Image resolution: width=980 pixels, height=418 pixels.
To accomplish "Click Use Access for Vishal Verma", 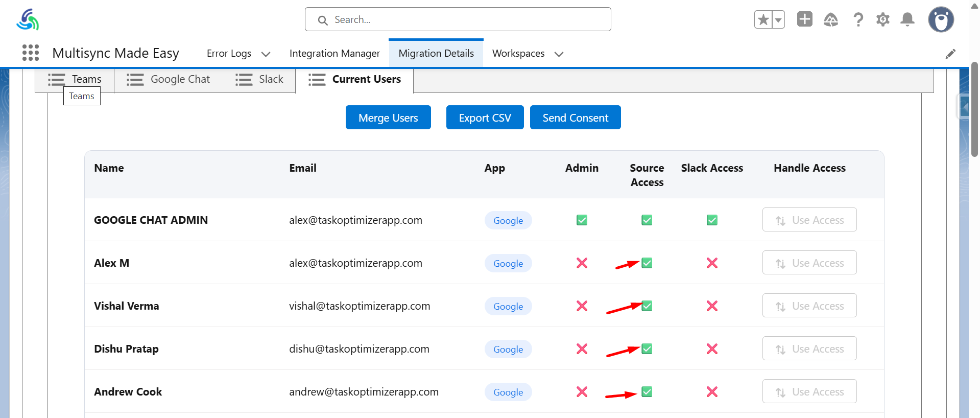I will click(809, 306).
